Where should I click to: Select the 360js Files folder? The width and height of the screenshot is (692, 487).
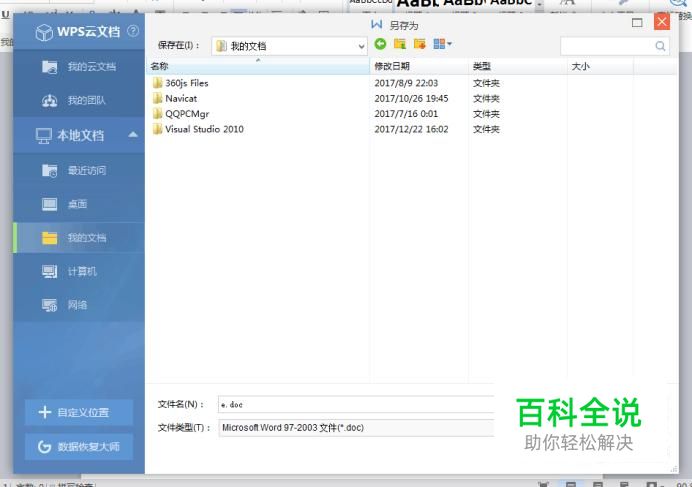pos(187,83)
